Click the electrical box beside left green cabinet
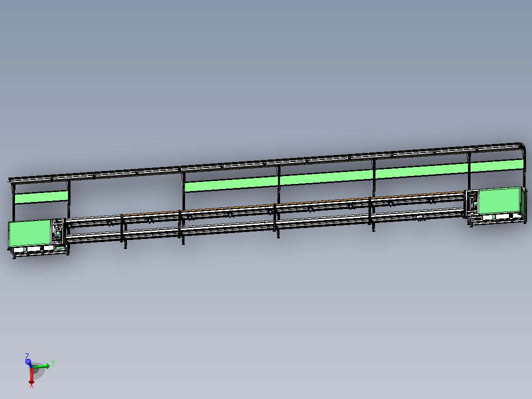Viewport: 532px width, 399px height. pos(57,231)
